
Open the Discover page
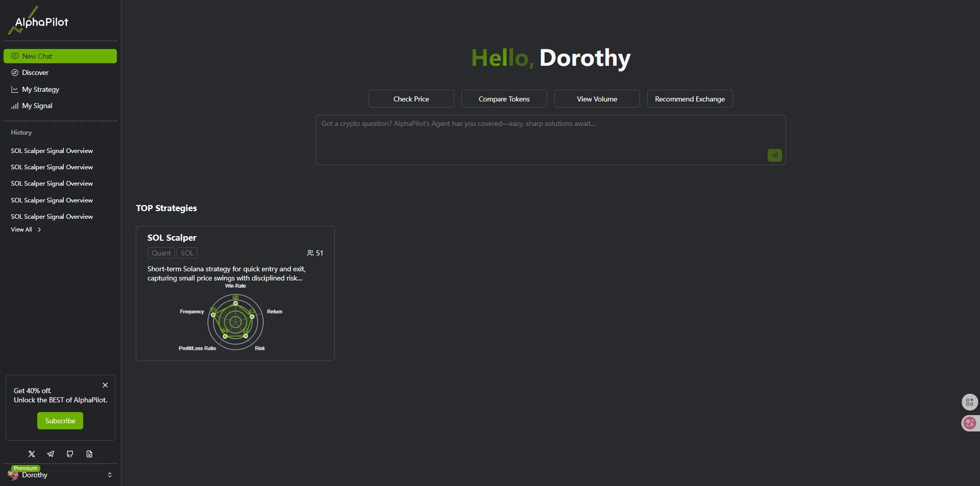point(60,72)
